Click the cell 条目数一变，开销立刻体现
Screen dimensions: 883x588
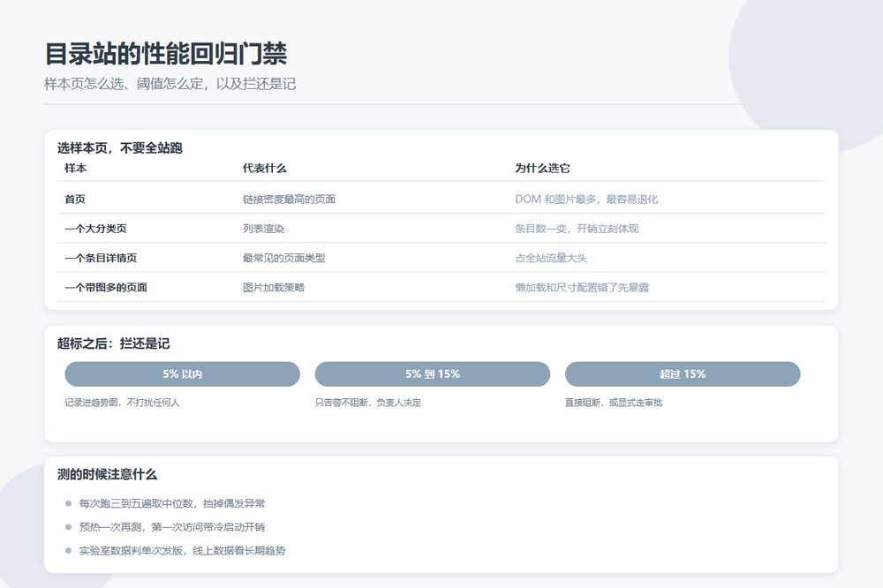coord(577,229)
